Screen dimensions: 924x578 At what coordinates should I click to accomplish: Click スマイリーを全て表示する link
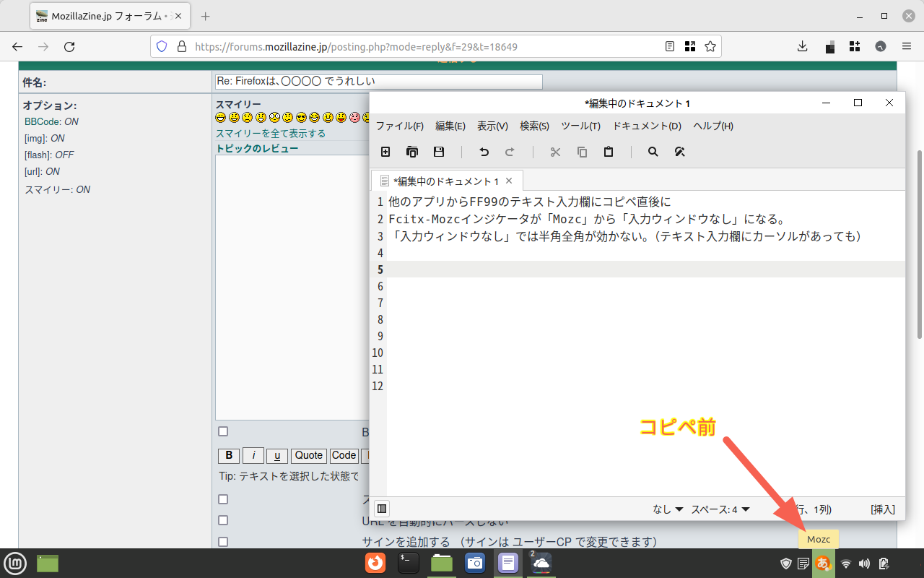(x=271, y=134)
